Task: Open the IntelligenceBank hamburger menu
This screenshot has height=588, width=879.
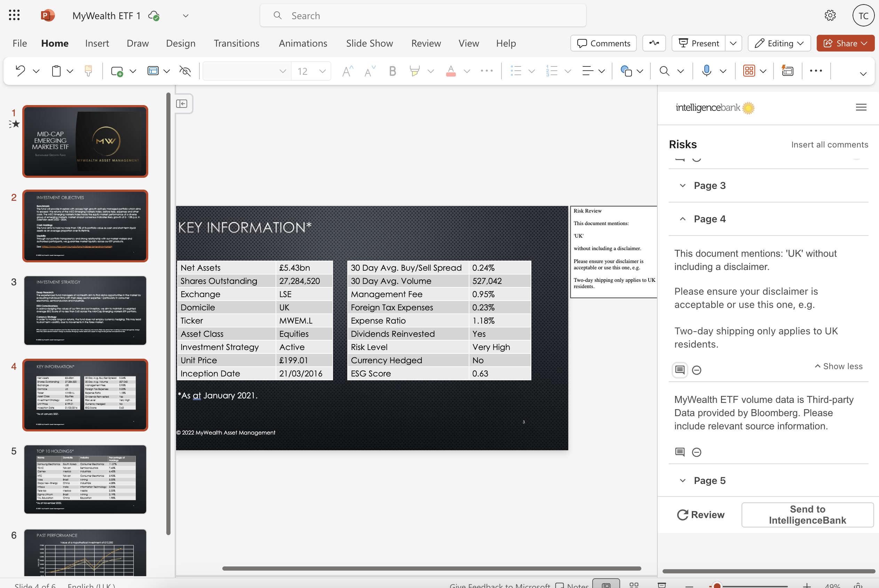Action: click(861, 107)
